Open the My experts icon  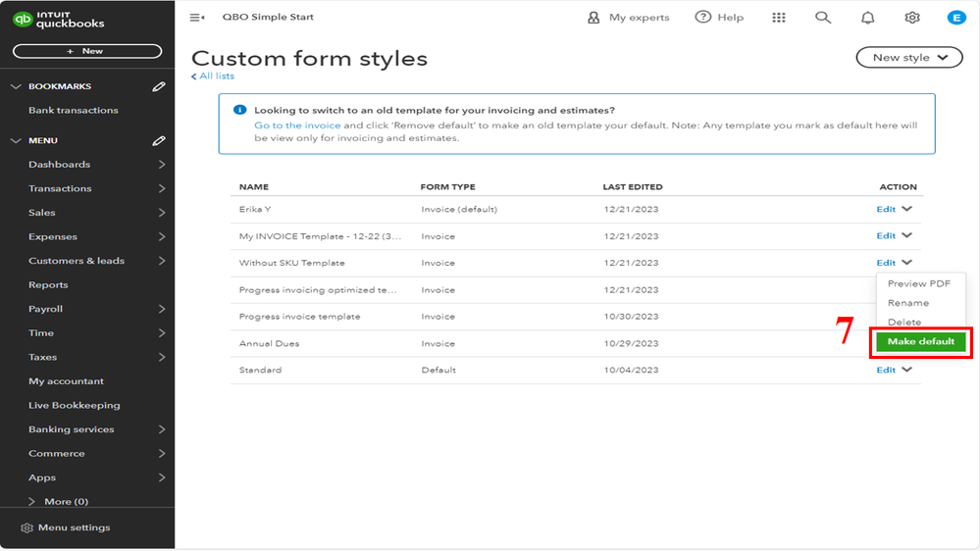pyautogui.click(x=593, y=18)
